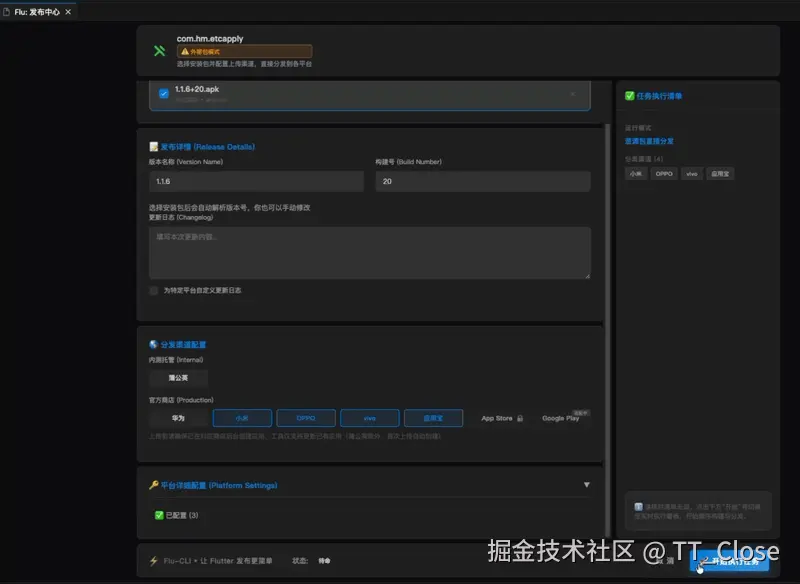The image size is (800, 584).
Task: Deselect the vivo store channel button
Action: 370,418
